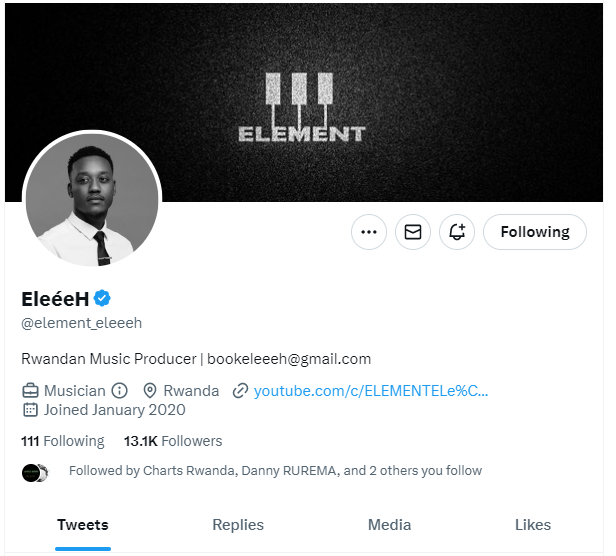
Task: Open the 'Followed by Charts Rwanda' list
Action: (x=275, y=471)
